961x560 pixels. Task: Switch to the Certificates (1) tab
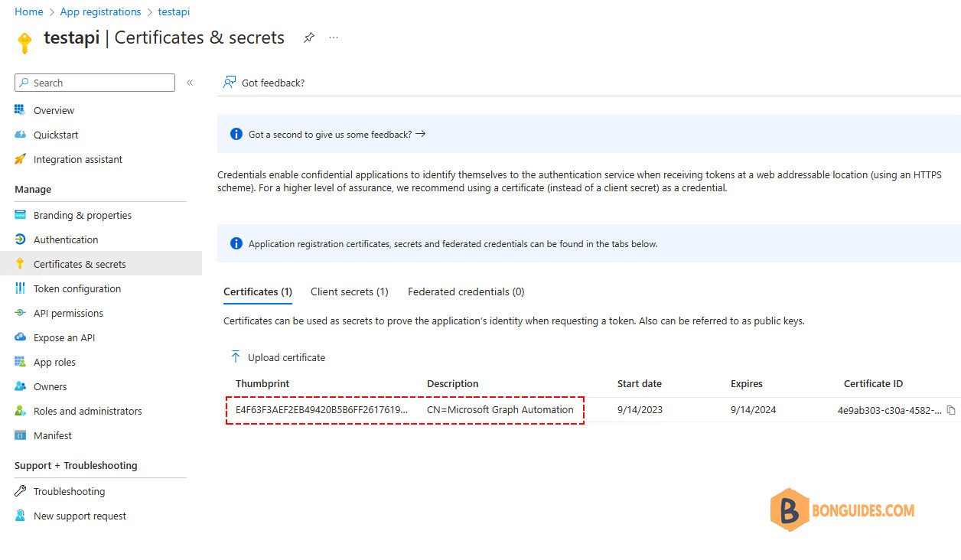click(x=258, y=291)
